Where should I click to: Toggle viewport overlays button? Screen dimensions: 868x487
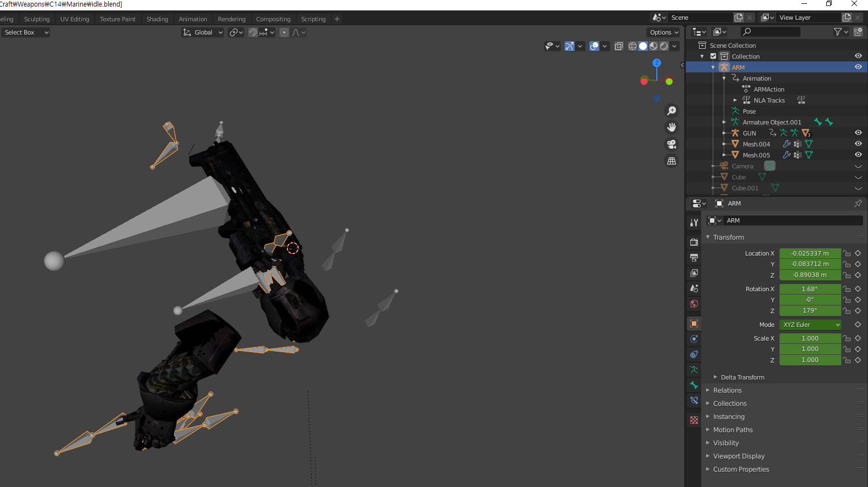pos(594,46)
